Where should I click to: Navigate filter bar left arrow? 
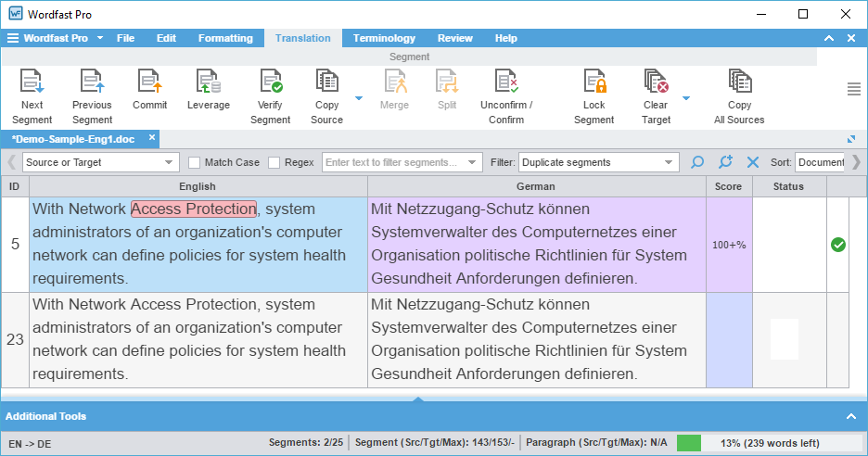tap(11, 162)
